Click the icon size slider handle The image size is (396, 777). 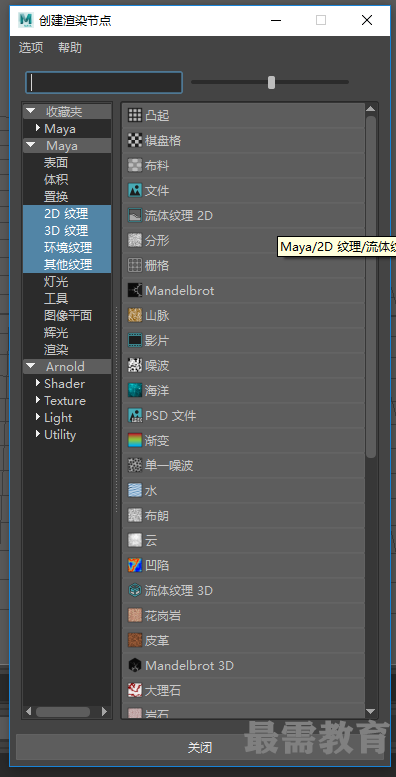(x=271, y=82)
